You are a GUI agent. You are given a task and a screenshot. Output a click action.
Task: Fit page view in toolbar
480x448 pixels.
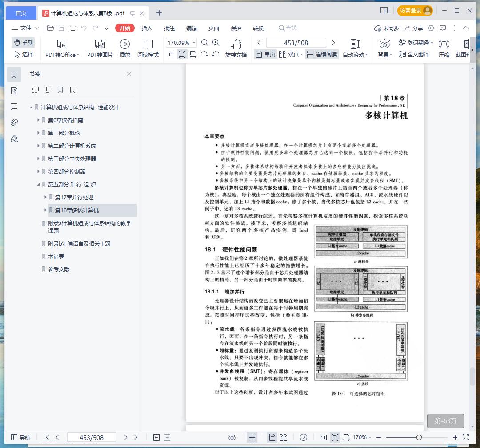[x=182, y=55]
